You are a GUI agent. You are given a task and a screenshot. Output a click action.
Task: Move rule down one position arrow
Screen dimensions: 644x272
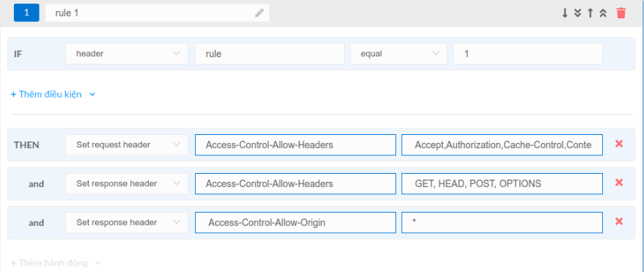(565, 13)
